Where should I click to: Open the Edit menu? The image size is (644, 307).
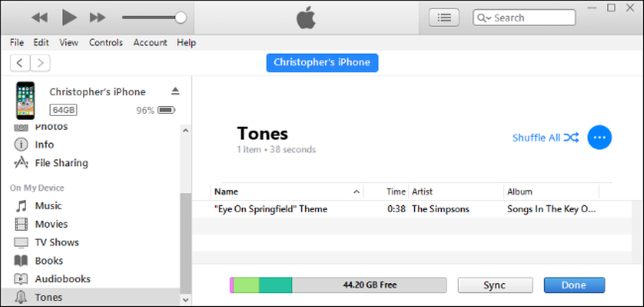[x=41, y=43]
